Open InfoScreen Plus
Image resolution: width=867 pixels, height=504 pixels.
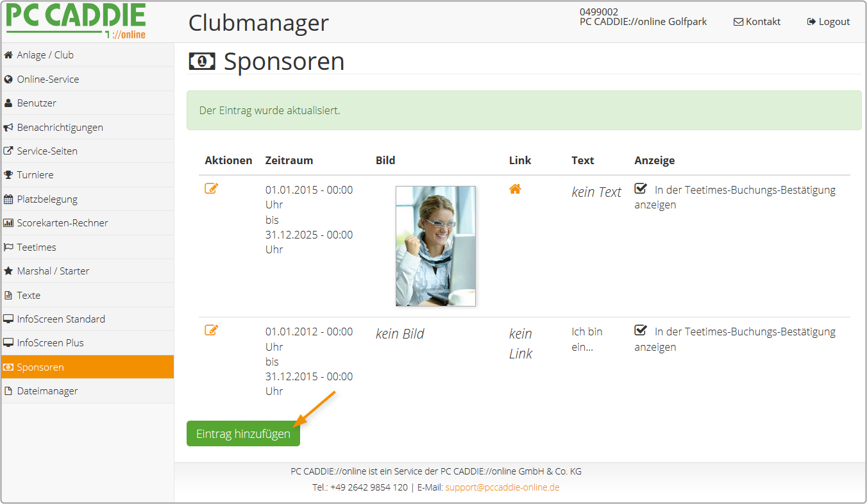tap(87, 343)
